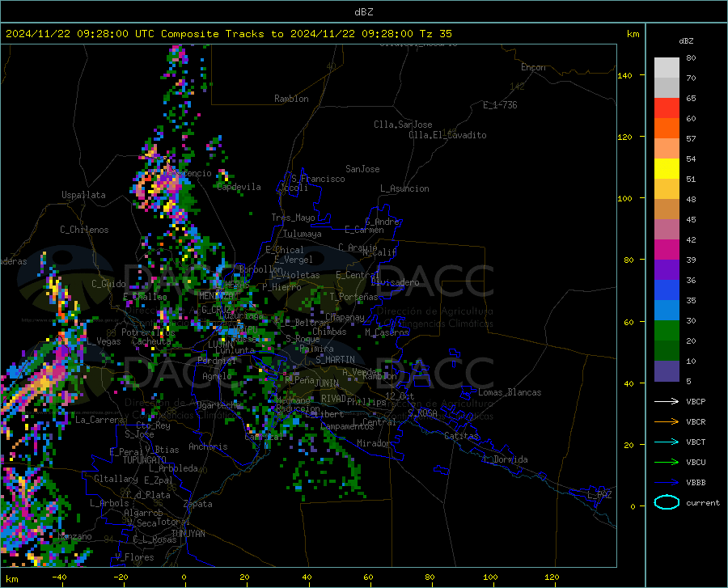Click the blue VBBB arrow in legend

point(667,483)
